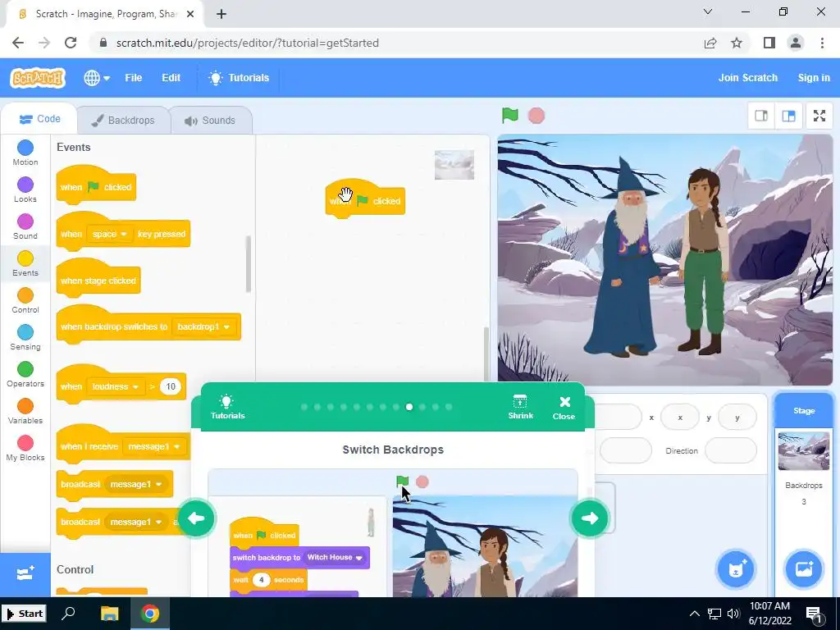Click the red stop button above stage
The height and width of the screenshot is (630, 840).
pos(536,115)
